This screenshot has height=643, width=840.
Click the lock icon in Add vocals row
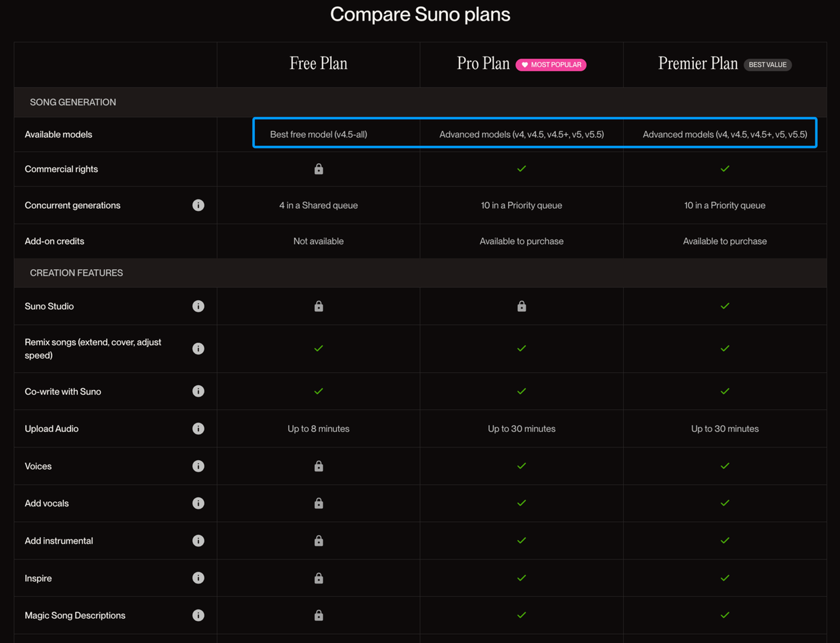point(319,503)
